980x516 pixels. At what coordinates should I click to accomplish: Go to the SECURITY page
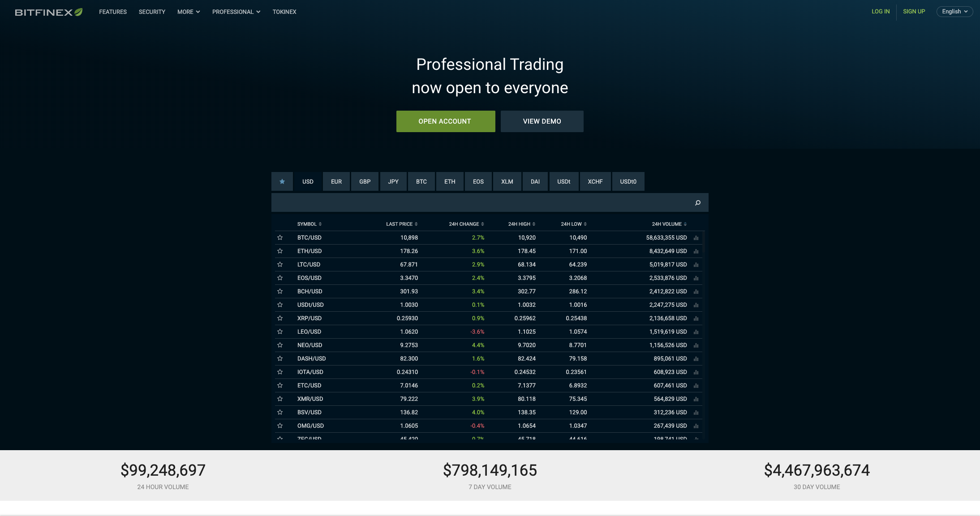click(x=152, y=12)
